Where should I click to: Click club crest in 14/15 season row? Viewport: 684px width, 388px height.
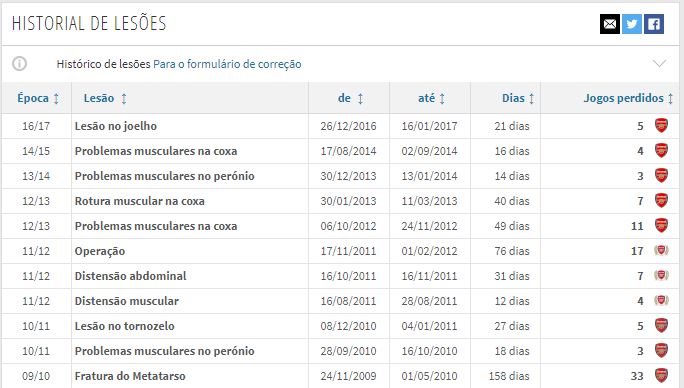coord(661,151)
